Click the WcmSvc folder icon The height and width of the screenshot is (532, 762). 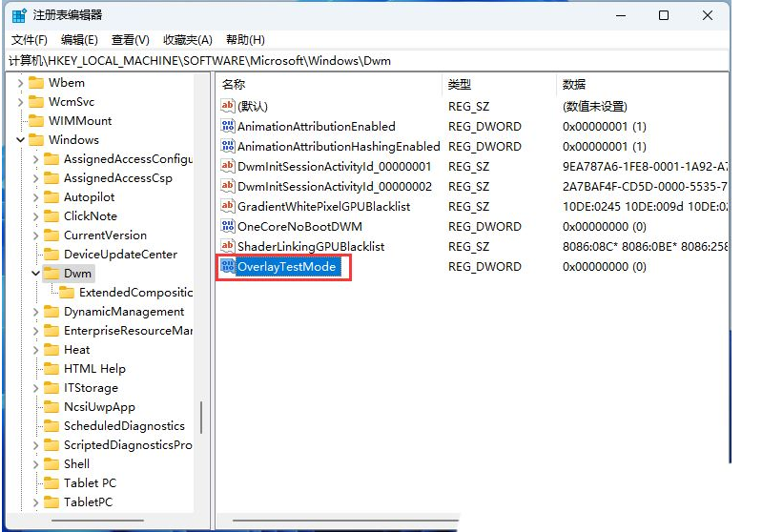(36, 102)
